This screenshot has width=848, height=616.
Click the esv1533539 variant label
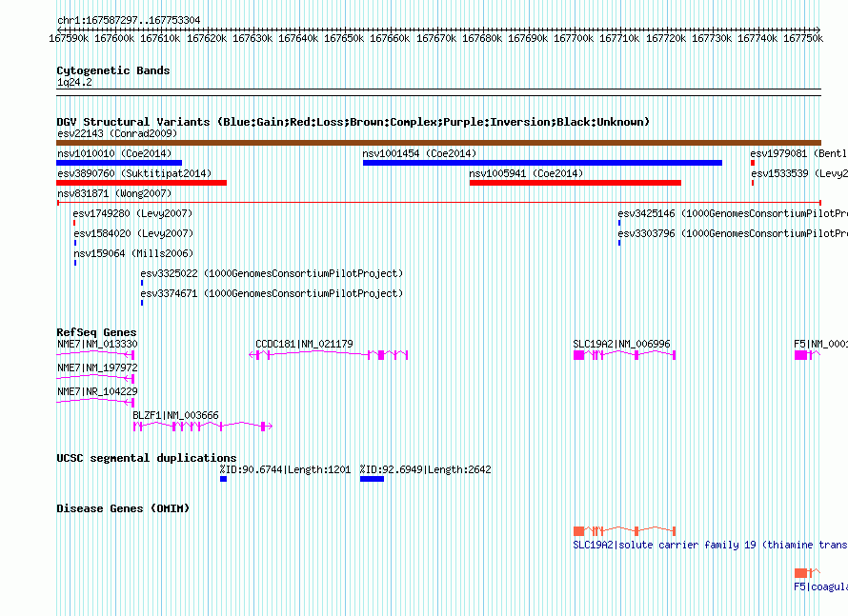799,173
